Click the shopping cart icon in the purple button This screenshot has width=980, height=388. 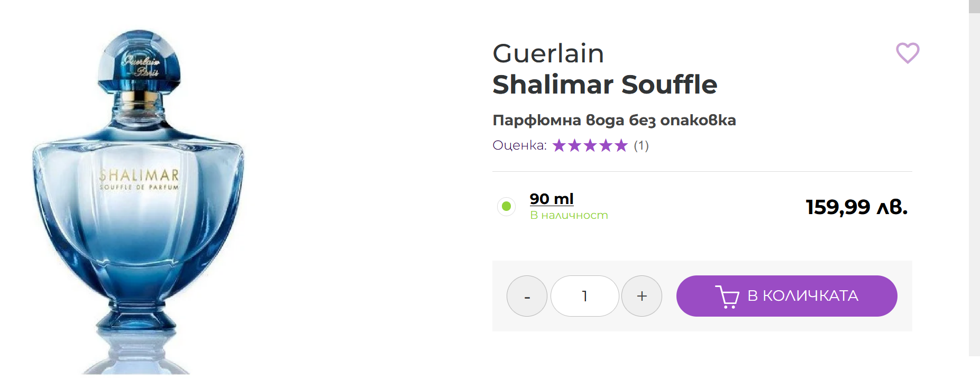point(727,297)
